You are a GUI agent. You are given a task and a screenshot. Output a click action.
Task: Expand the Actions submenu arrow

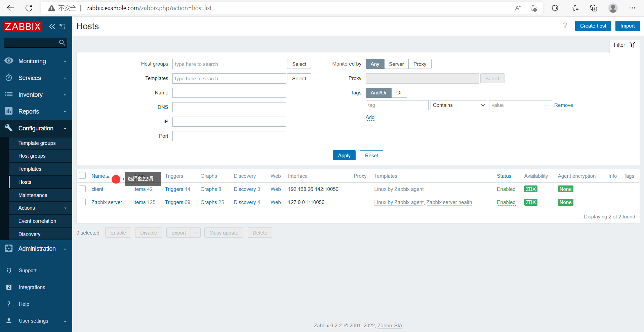(x=65, y=208)
